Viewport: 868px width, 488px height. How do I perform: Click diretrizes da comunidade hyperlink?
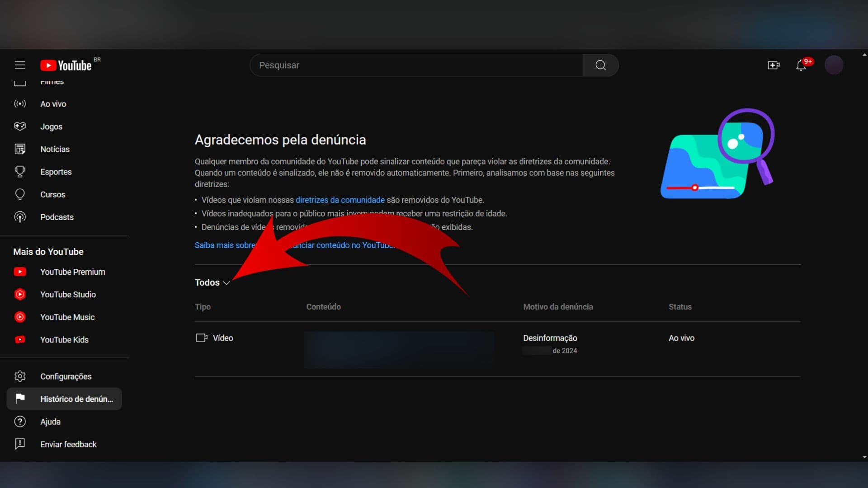tap(340, 200)
